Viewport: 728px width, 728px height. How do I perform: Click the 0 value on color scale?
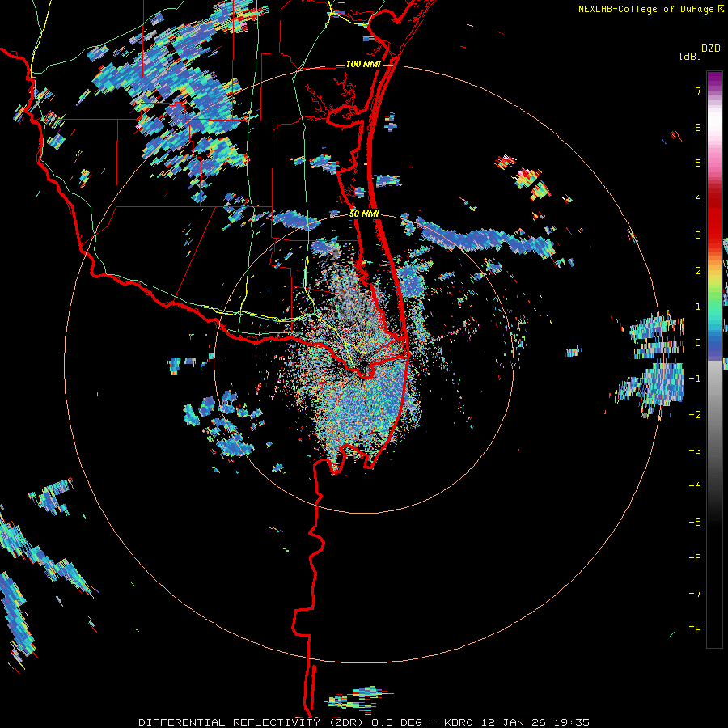click(698, 343)
